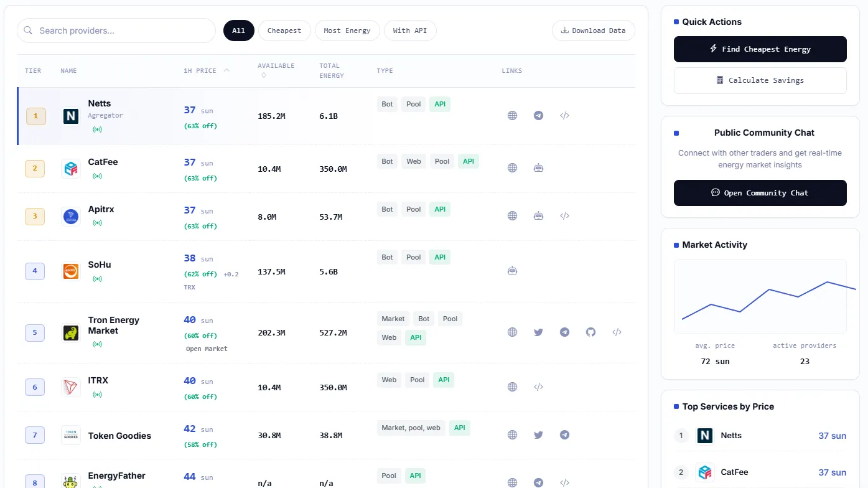Open CatFee bot icon link
Image resolution: width=868 pixels, height=488 pixels.
[x=538, y=168]
